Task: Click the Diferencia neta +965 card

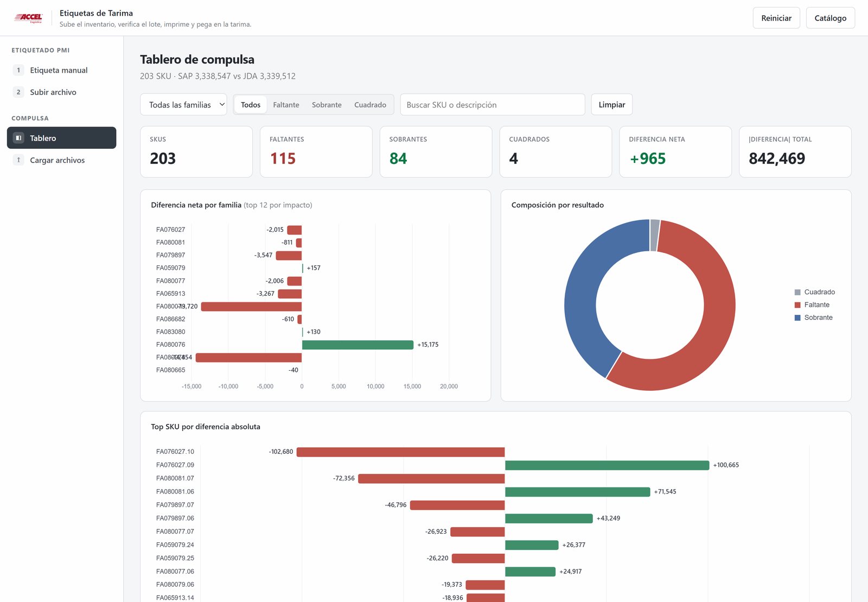Action: coord(675,152)
